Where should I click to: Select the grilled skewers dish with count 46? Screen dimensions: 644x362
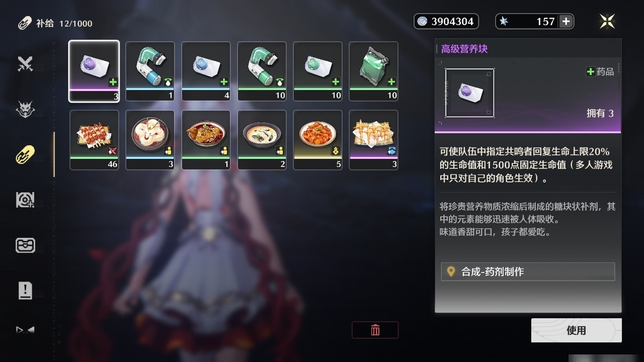pos(94,140)
